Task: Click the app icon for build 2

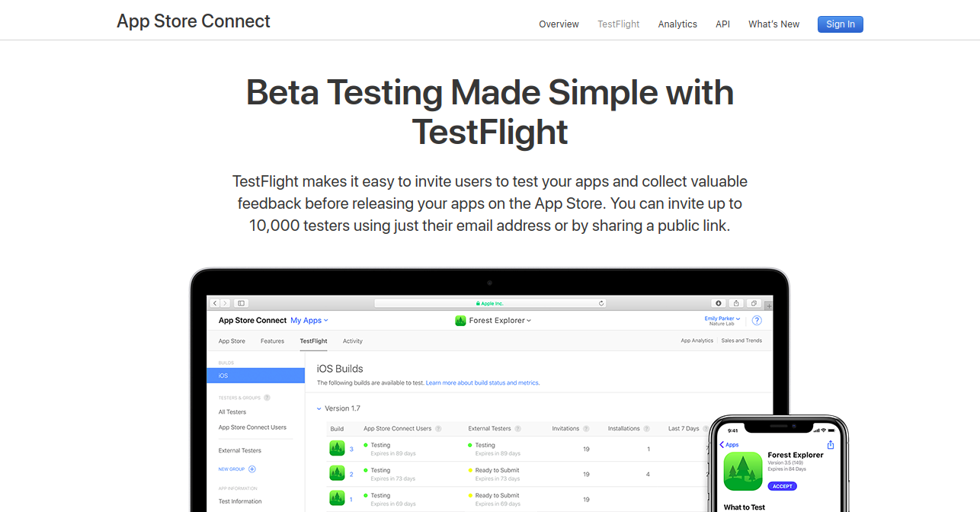Action: tap(337, 473)
